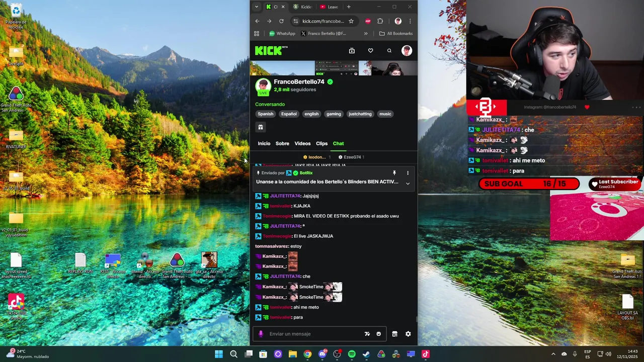Click leodon top gifter name in chat header

click(316, 157)
